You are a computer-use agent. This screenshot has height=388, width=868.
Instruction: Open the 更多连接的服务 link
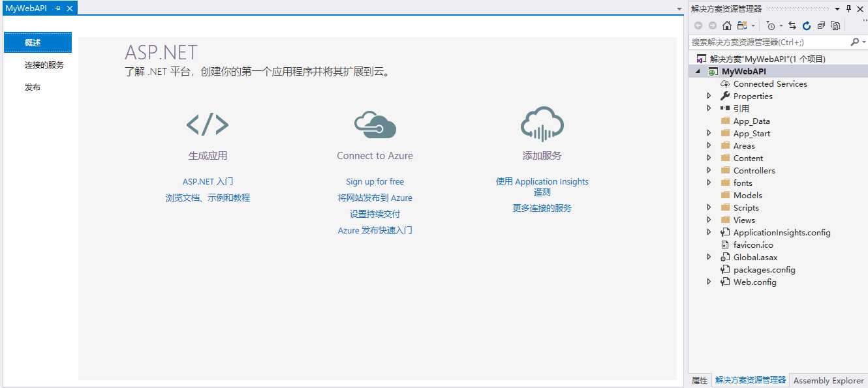542,208
